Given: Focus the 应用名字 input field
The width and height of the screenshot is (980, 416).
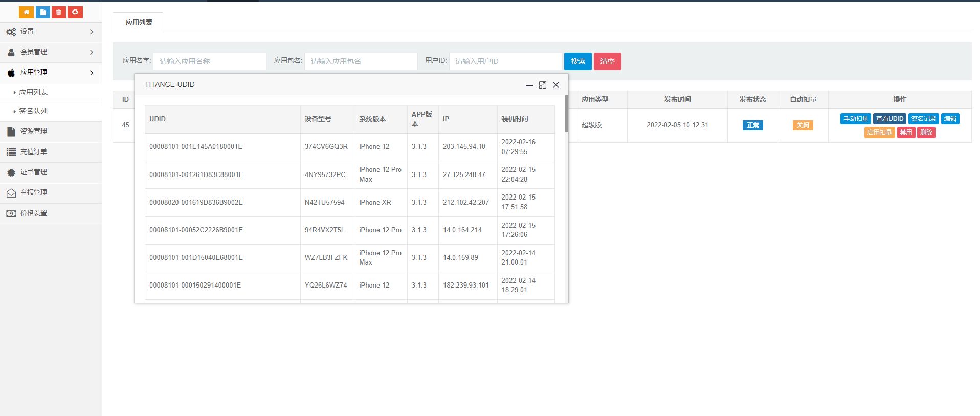Looking at the screenshot, I should pyautogui.click(x=210, y=61).
